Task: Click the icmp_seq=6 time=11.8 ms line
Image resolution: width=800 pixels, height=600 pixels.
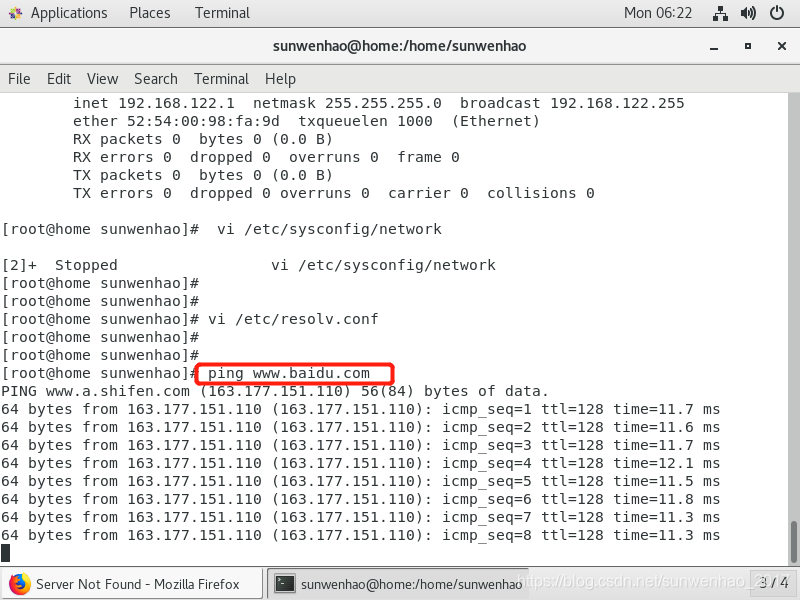Action: click(x=360, y=499)
